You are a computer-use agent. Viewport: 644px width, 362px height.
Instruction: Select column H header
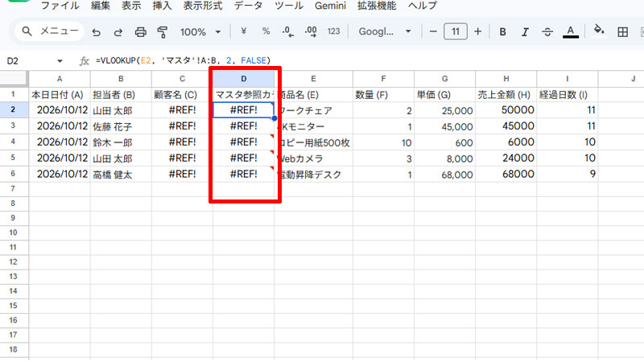pos(506,79)
